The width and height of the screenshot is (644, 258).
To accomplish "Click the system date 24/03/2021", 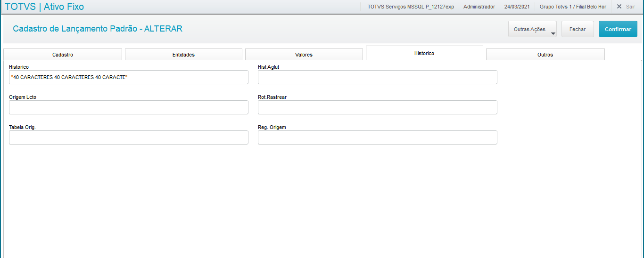I will click(517, 7).
